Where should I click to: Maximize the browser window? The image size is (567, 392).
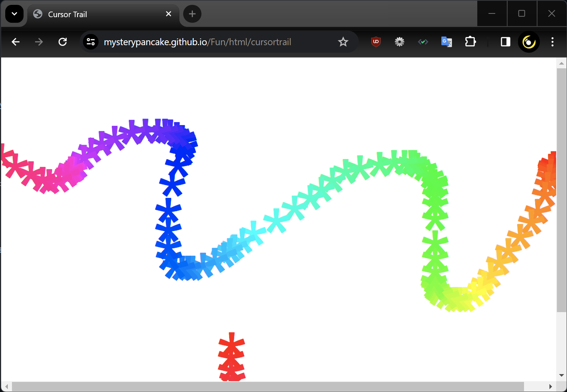coord(522,13)
